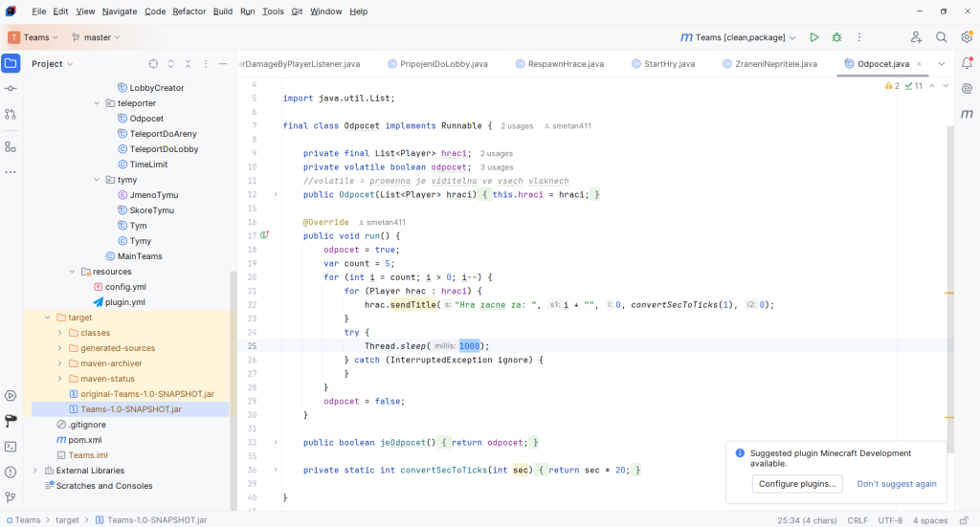Open Project view mode dropdown
This screenshot has height=527, width=980.
pos(53,64)
